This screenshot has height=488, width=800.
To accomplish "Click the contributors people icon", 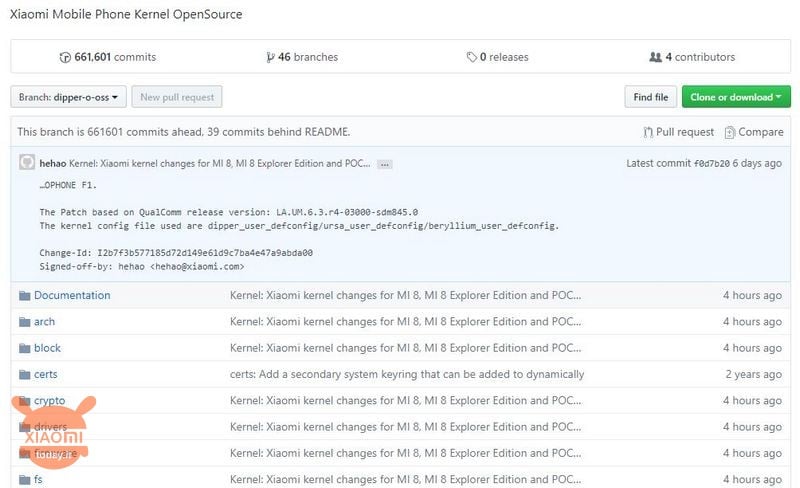I will coord(655,57).
